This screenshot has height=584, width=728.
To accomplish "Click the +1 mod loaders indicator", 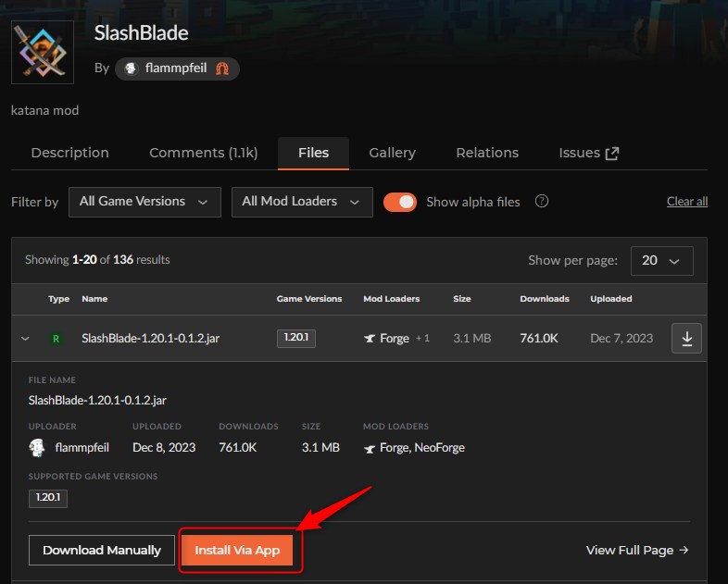I will pos(422,338).
